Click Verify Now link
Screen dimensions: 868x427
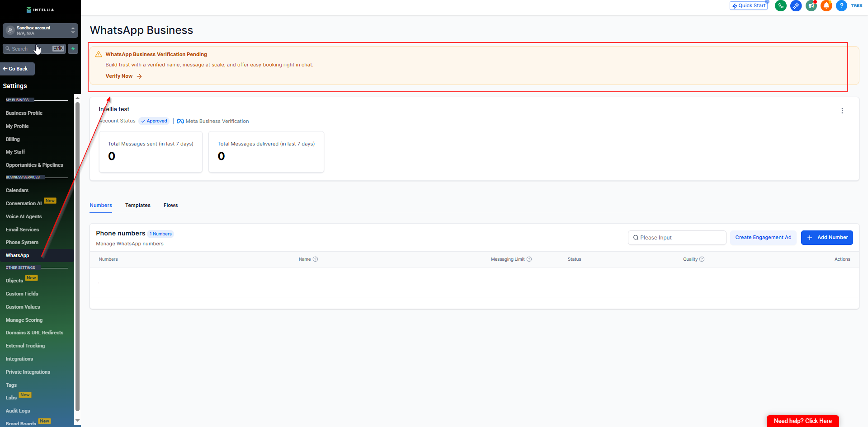click(x=123, y=76)
